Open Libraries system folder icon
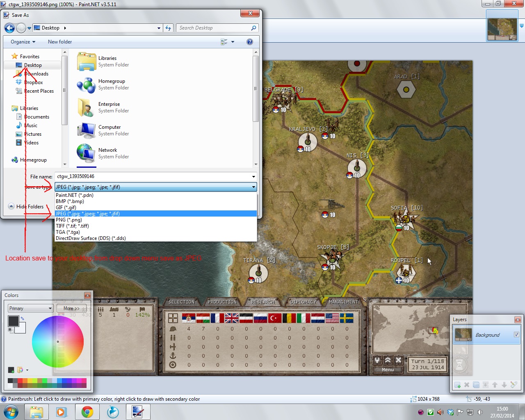 (x=87, y=62)
